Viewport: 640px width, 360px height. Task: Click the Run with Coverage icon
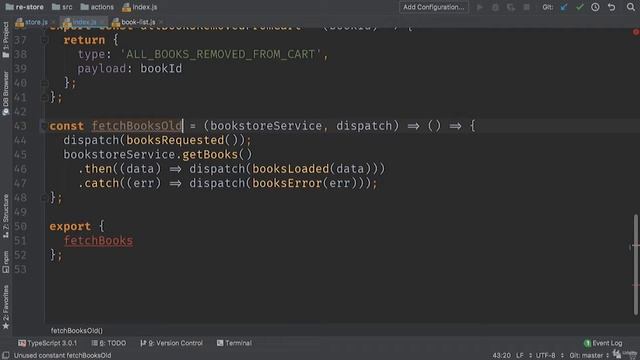coord(511,7)
